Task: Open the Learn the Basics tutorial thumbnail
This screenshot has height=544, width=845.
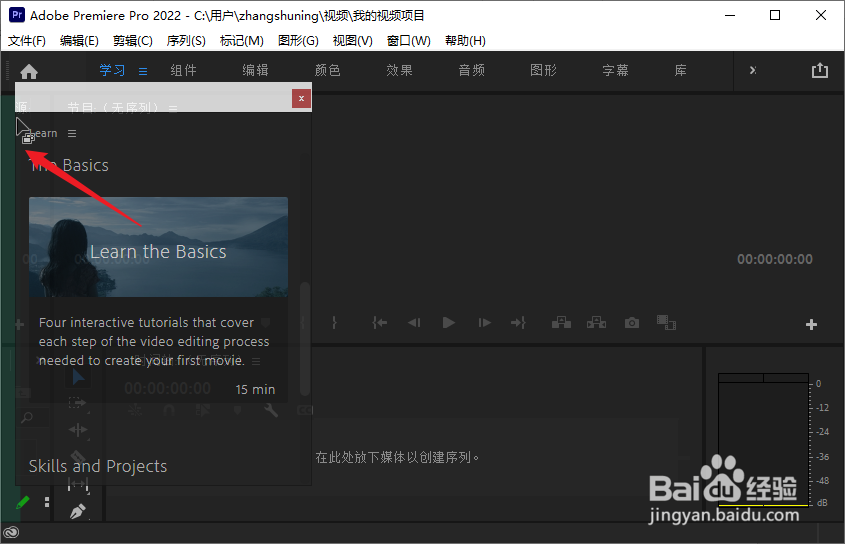Action: 158,247
